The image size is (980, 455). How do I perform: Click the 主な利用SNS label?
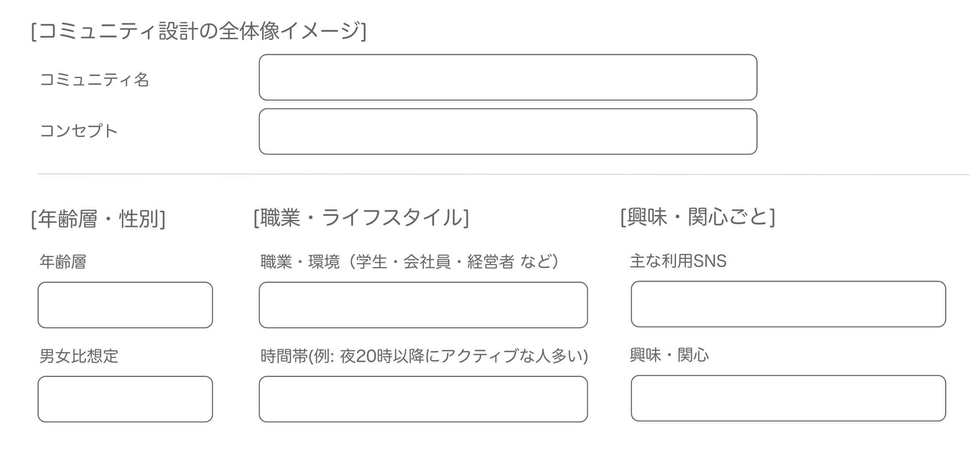click(678, 261)
